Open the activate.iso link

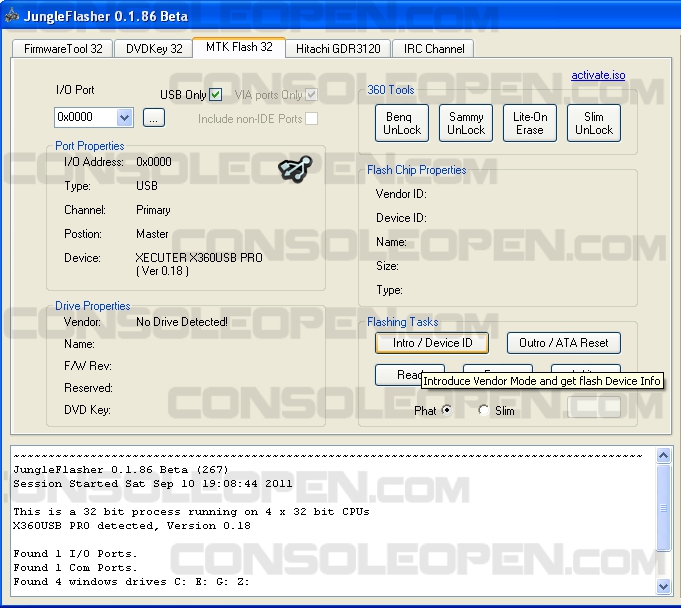[598, 75]
